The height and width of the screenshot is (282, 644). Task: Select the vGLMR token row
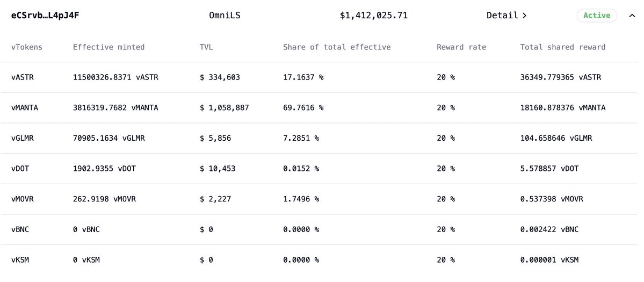pos(23,139)
